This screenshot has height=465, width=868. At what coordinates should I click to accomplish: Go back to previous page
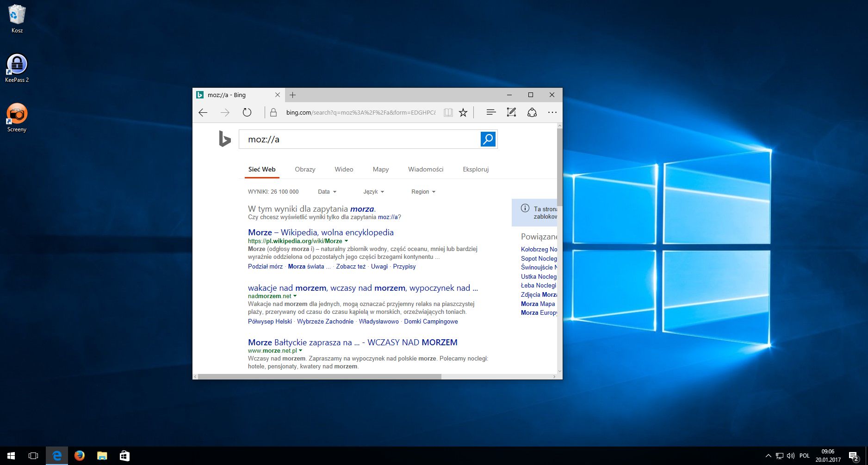tap(203, 112)
